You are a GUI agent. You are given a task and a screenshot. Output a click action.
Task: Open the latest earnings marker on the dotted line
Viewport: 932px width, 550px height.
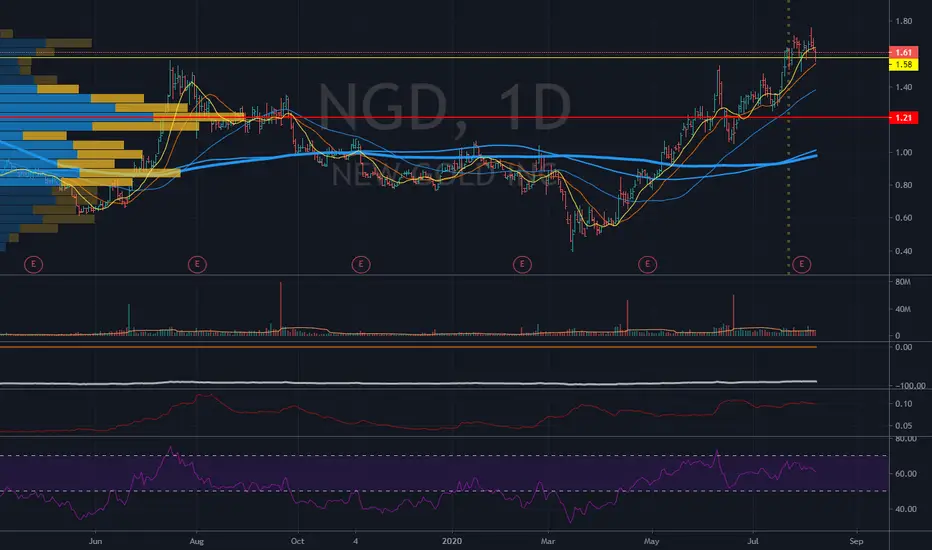[x=801, y=264]
